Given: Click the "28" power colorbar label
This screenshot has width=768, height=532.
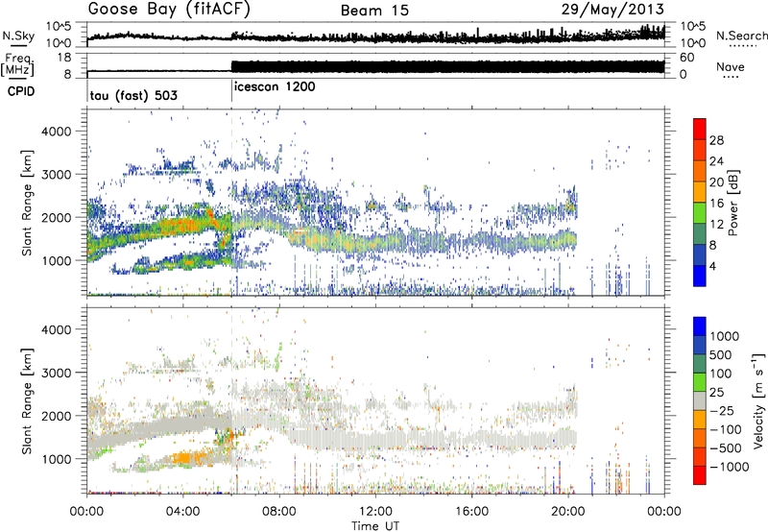Looking at the screenshot, I should coord(716,140).
